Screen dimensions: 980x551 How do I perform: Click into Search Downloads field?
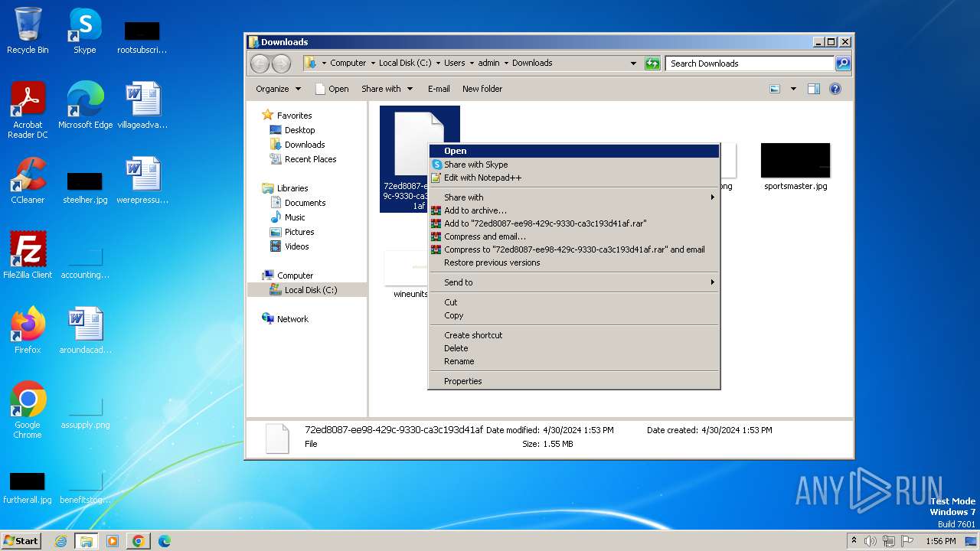click(750, 64)
